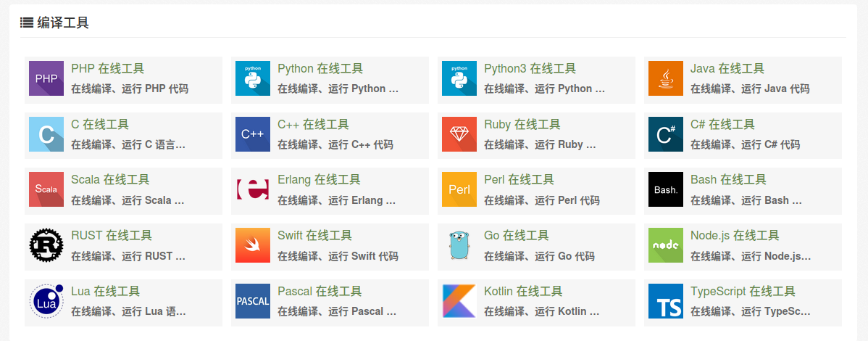Open the C++ 在线工具 link

coord(313,124)
